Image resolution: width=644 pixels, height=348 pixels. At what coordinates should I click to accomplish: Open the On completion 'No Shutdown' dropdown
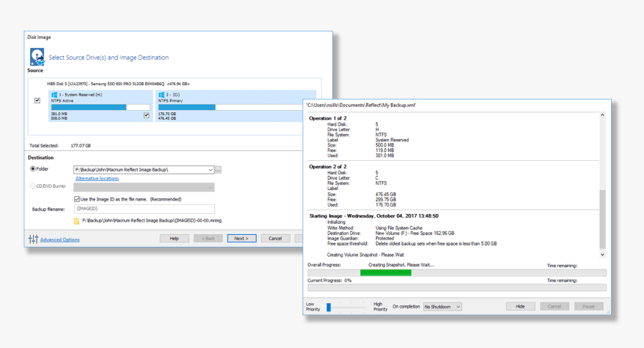tap(442, 307)
